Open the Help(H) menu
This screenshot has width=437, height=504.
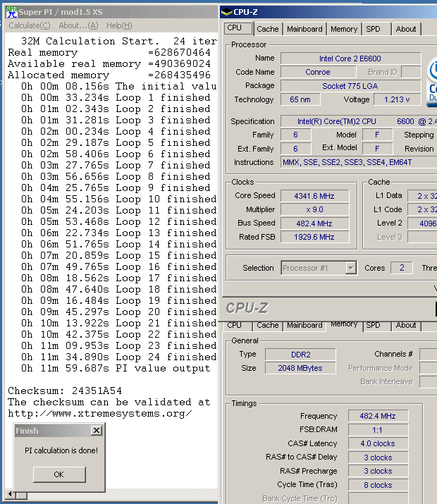click(x=119, y=25)
